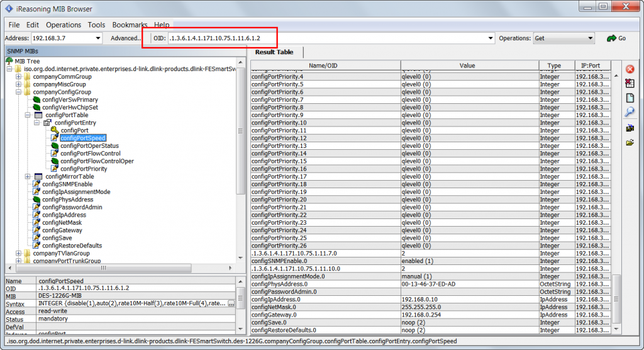This screenshot has height=350, width=644.
Task: Collapse the companyConfigGroup tree node
Action: coord(18,92)
